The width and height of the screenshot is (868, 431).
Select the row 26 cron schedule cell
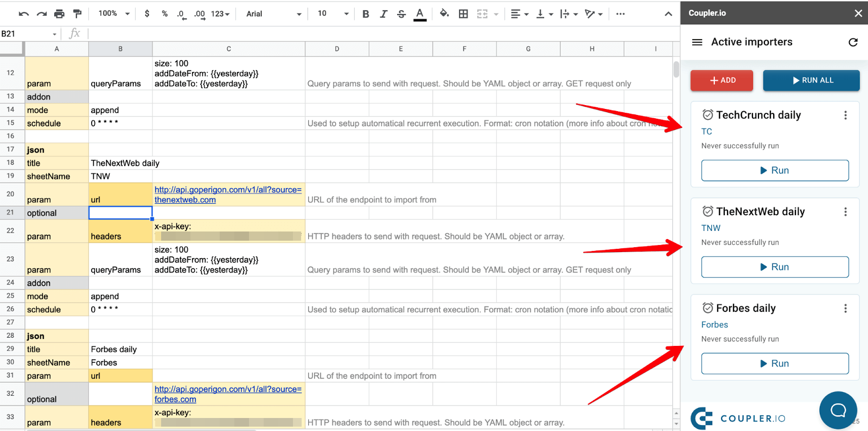(x=120, y=309)
